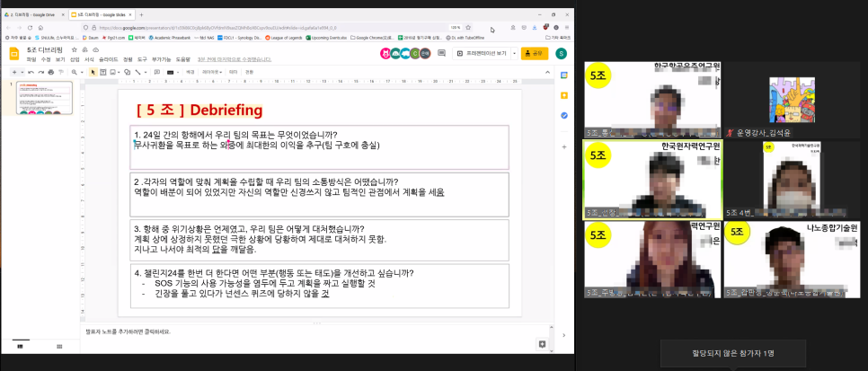The height and width of the screenshot is (371, 868).
Task: Click the last edit history link
Action: point(235,58)
